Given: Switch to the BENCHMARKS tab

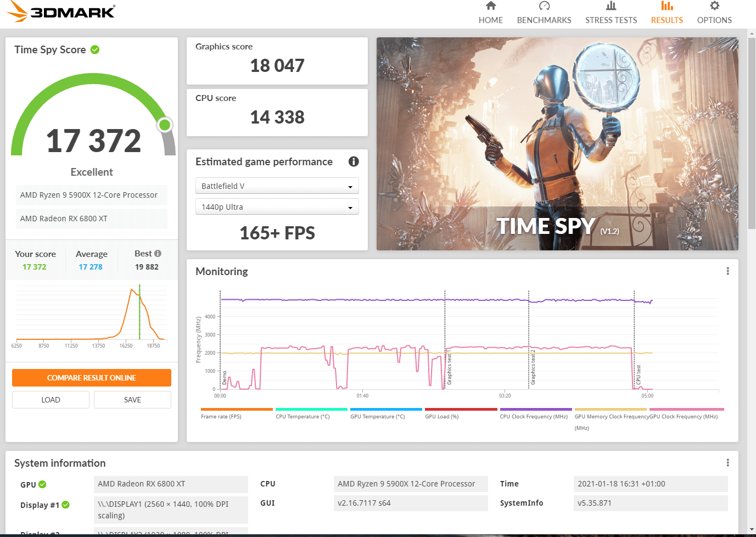Looking at the screenshot, I should (x=544, y=20).
